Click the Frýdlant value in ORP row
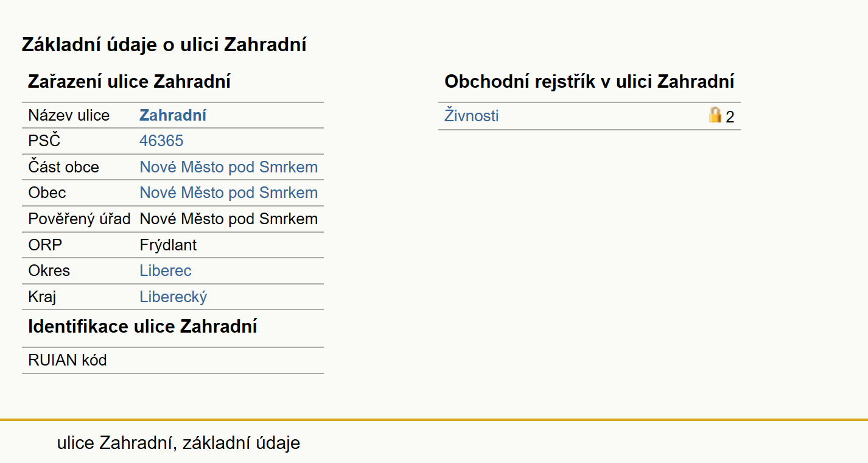Screen dimensions: 868x463 click(x=169, y=245)
